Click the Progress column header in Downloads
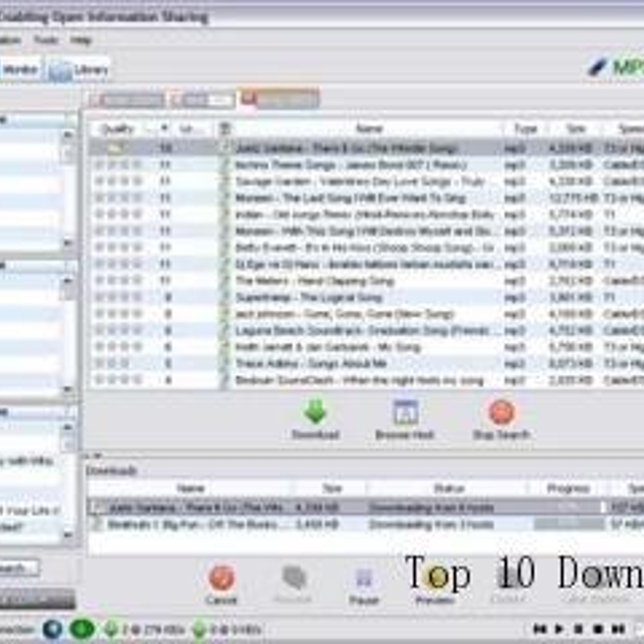 point(568,489)
